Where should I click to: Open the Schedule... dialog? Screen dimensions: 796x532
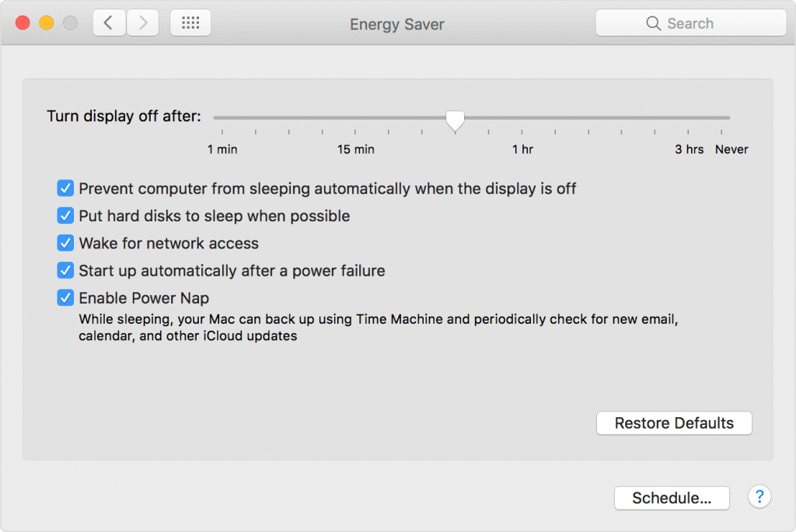[672, 498]
